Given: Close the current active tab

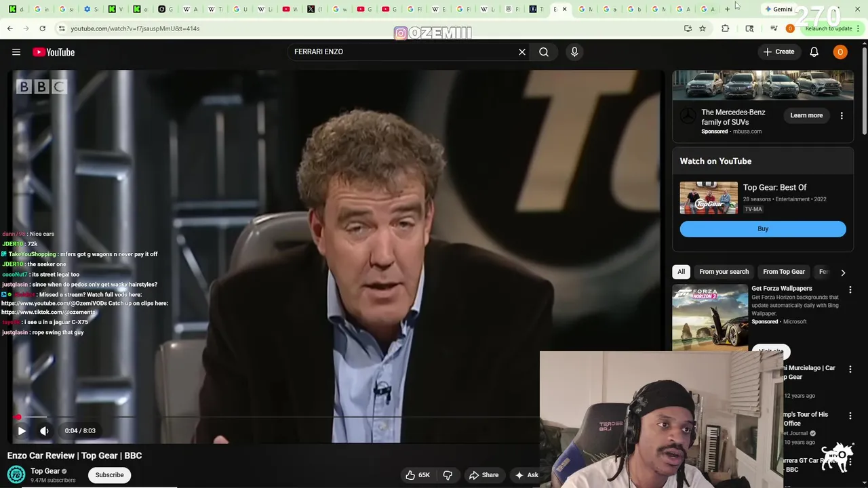Looking at the screenshot, I should [564, 9].
